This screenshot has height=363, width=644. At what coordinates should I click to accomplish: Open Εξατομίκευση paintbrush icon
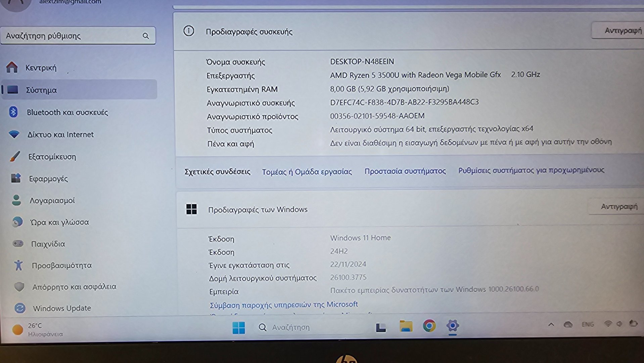point(15,156)
